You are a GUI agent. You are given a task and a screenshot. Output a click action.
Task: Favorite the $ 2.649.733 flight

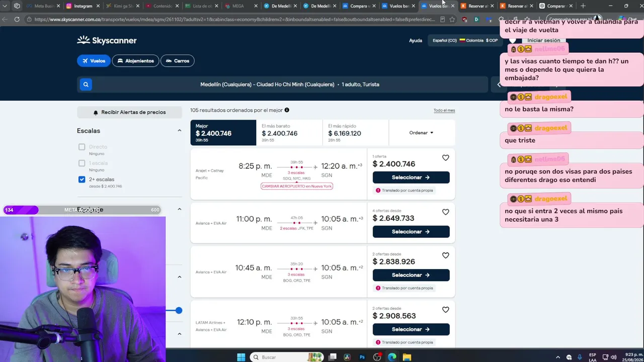[445, 212]
